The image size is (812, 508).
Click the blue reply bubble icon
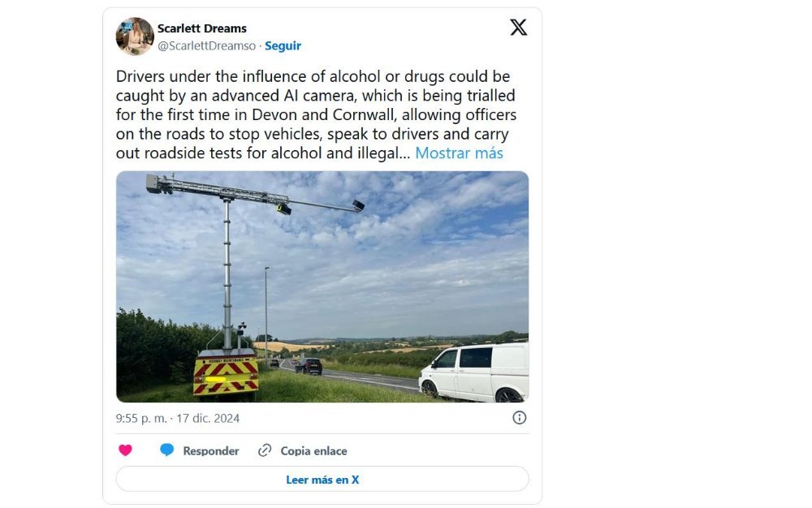click(166, 450)
